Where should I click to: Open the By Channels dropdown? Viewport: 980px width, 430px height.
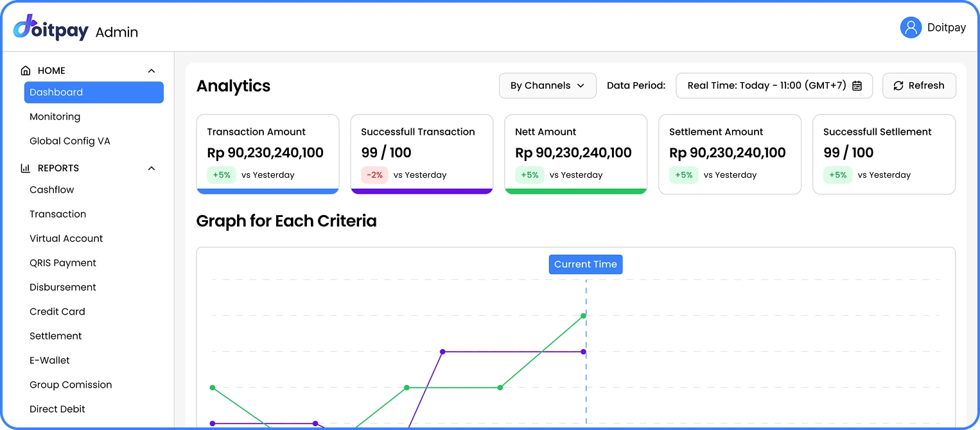[547, 85]
